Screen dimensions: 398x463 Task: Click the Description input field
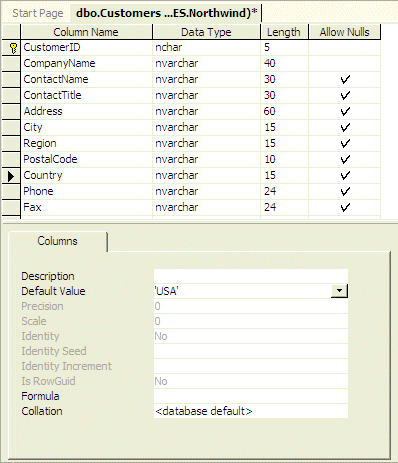pyautogui.click(x=251, y=276)
